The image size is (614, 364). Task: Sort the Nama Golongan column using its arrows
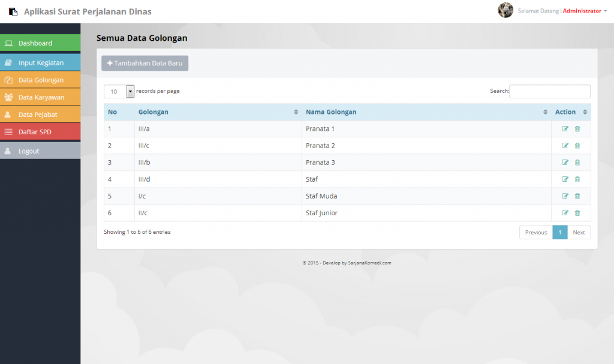[x=545, y=112]
